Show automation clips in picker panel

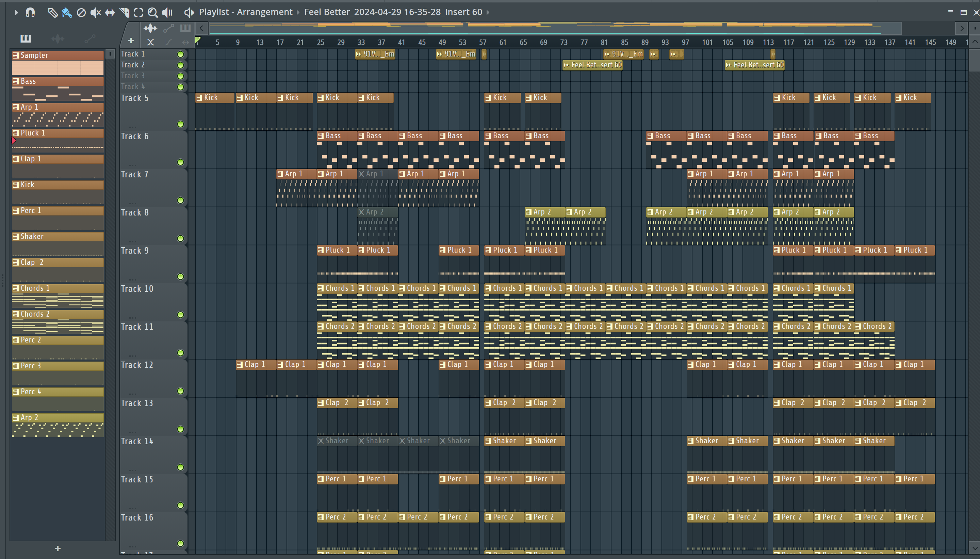pos(90,38)
